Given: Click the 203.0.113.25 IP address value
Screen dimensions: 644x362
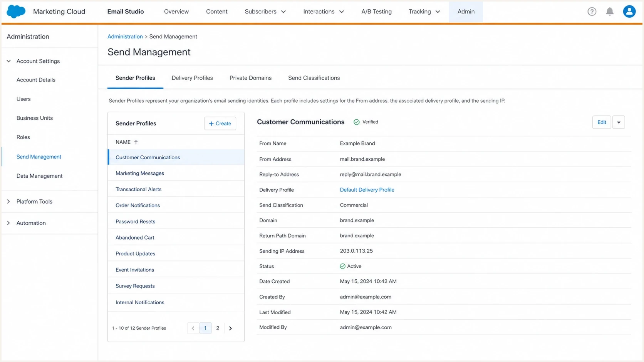Looking at the screenshot, I should click(x=356, y=251).
